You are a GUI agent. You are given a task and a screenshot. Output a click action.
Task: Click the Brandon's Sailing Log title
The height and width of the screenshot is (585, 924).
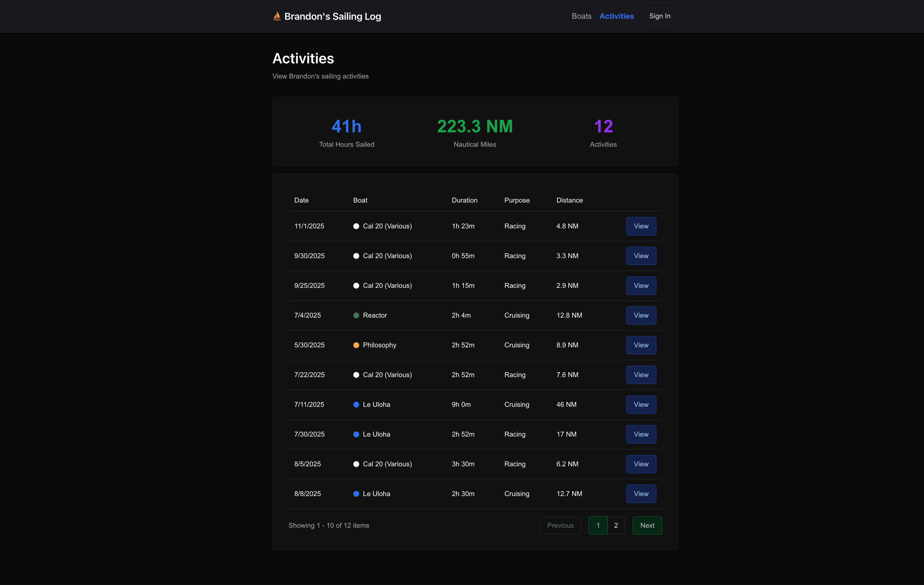[x=332, y=17]
